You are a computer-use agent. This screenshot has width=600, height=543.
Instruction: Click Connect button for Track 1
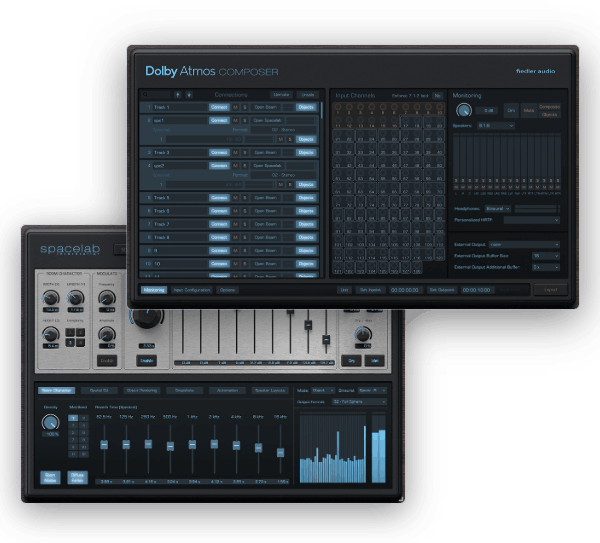coord(219,107)
